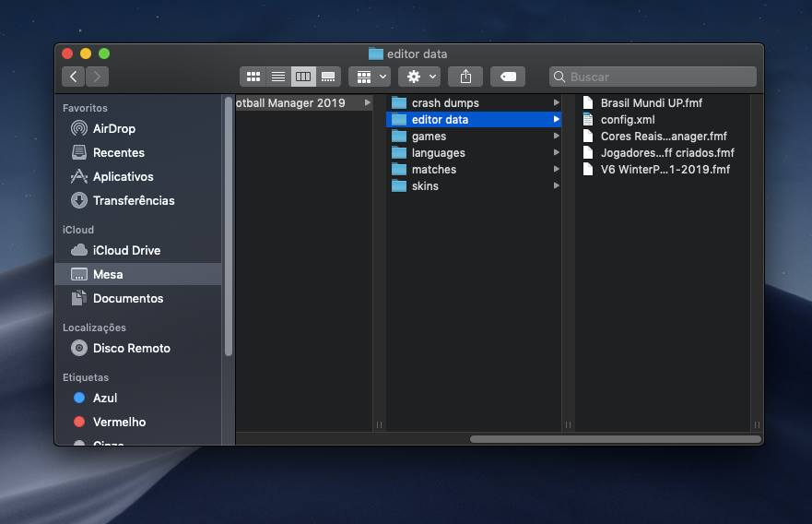
Task: Expand games via its arrow
Action: 556,136
